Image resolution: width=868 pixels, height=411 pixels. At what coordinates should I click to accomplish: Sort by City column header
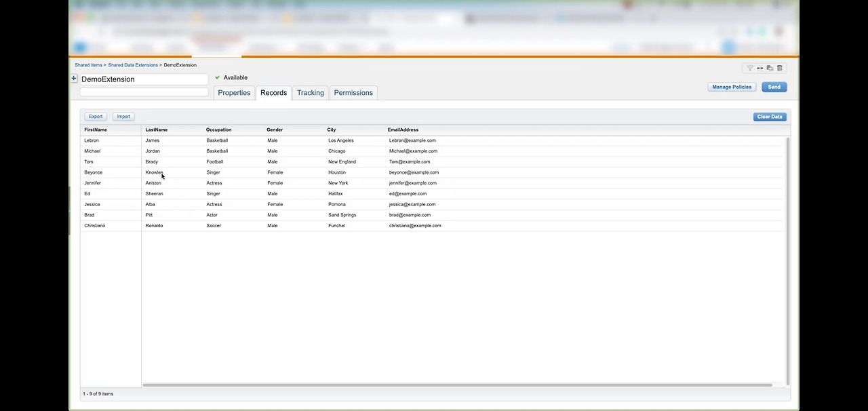click(x=332, y=130)
